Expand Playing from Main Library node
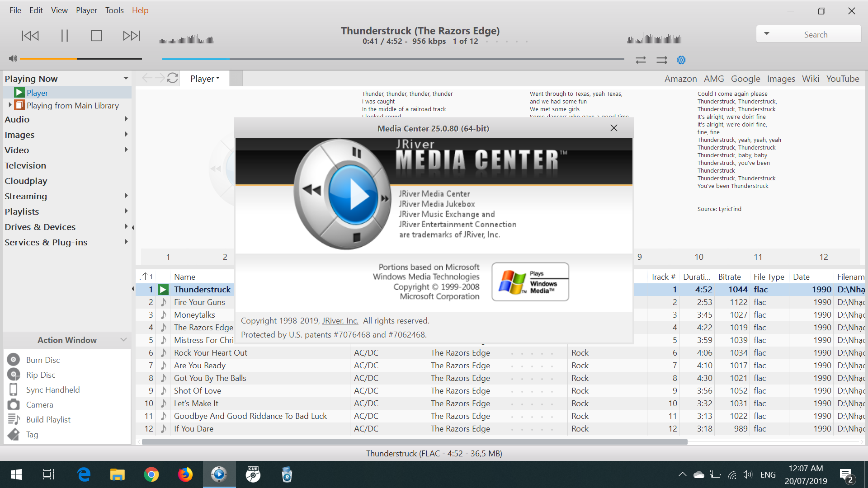 tap(10, 105)
